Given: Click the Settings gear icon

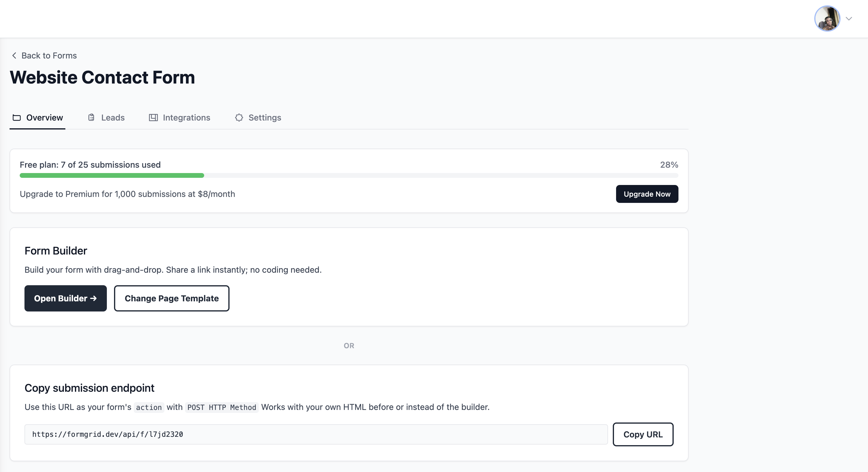Looking at the screenshot, I should (239, 118).
